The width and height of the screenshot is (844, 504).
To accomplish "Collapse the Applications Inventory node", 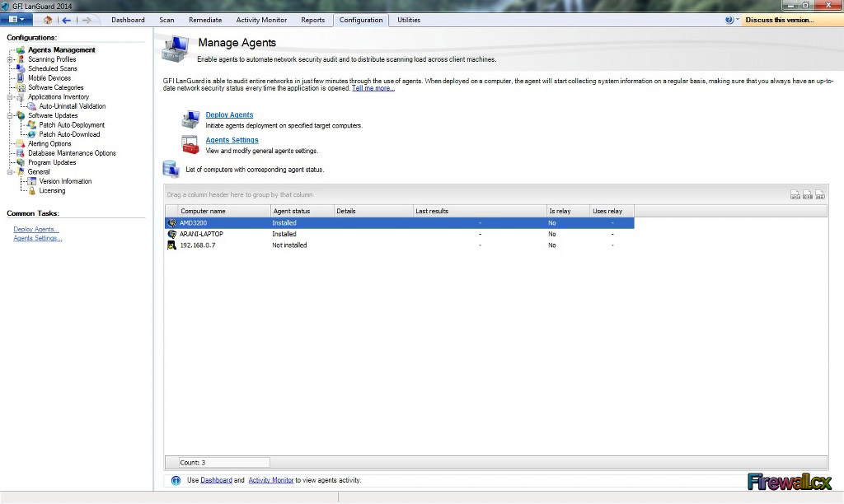I will [x=10, y=97].
